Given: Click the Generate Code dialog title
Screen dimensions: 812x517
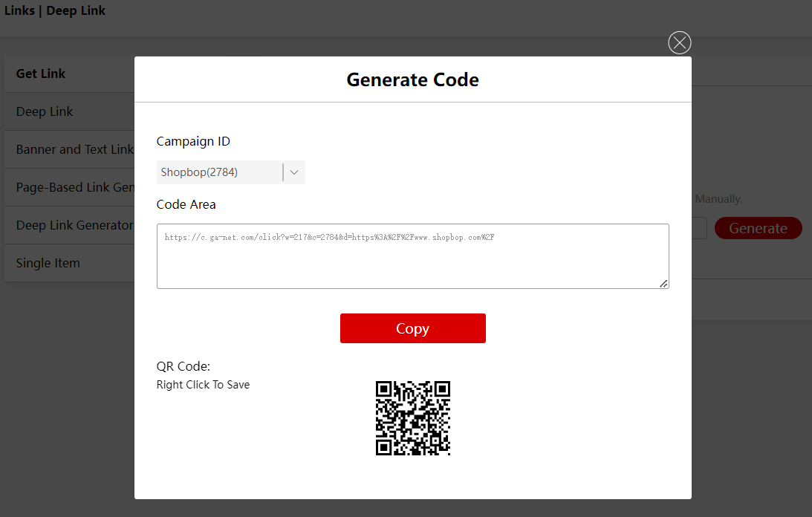Looking at the screenshot, I should click(413, 79).
